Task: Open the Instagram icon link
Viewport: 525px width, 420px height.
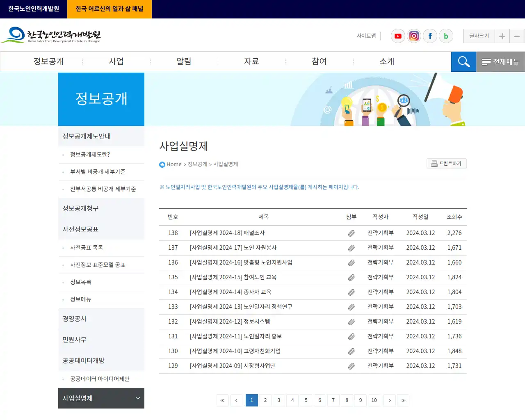Action: coord(414,36)
